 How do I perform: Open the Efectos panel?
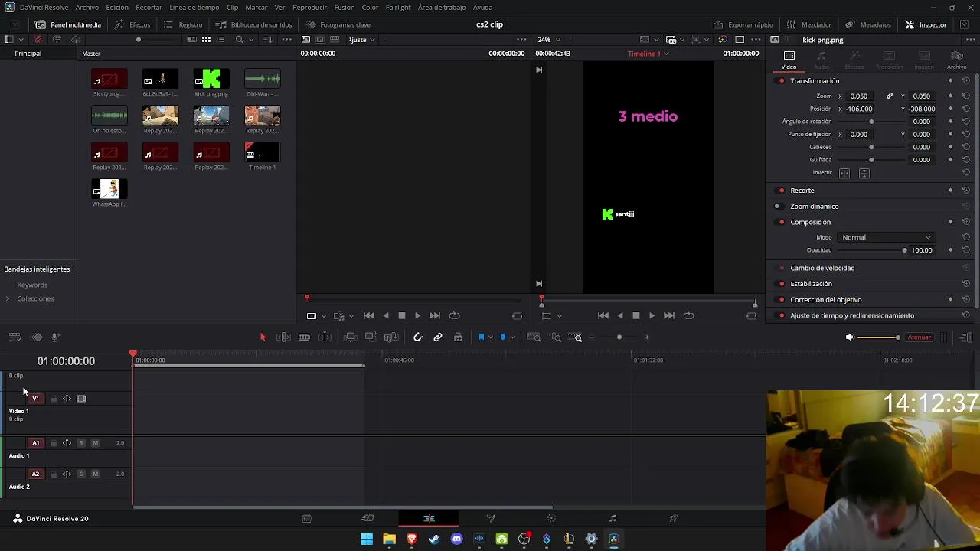coord(132,24)
